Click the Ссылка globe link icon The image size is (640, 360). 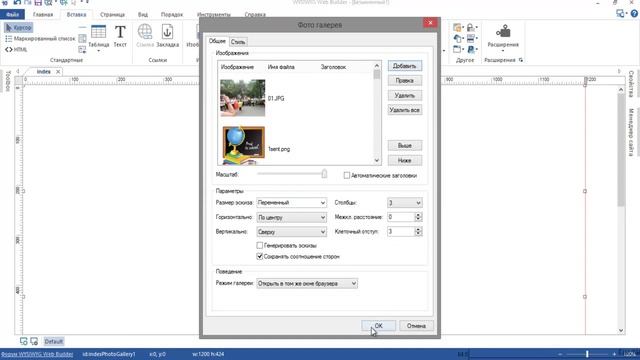[x=145, y=32]
